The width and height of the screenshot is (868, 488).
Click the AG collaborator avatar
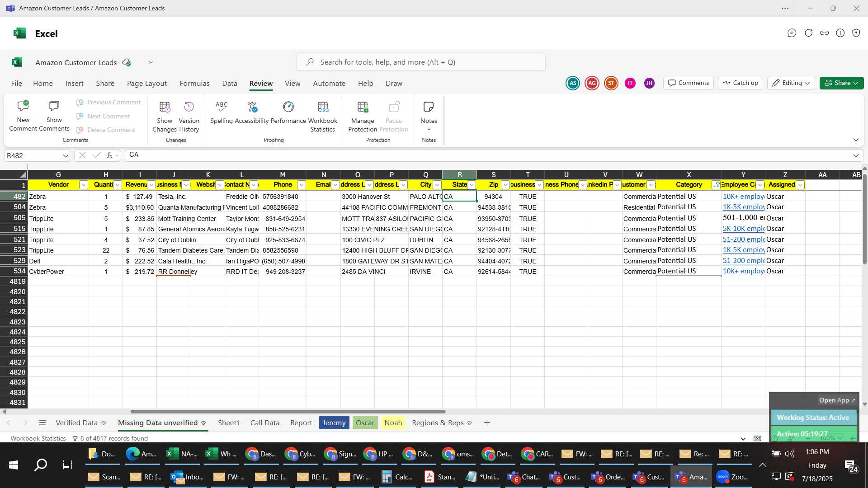click(x=592, y=83)
